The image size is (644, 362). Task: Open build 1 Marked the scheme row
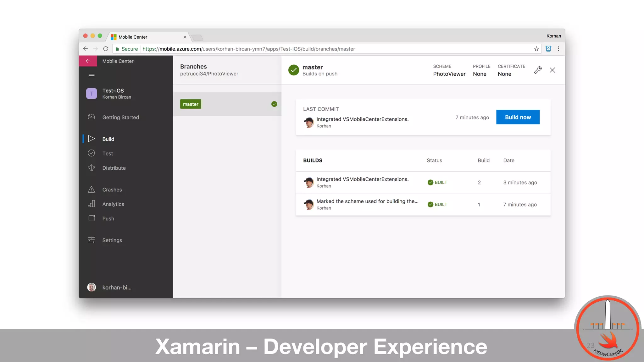(x=423, y=205)
